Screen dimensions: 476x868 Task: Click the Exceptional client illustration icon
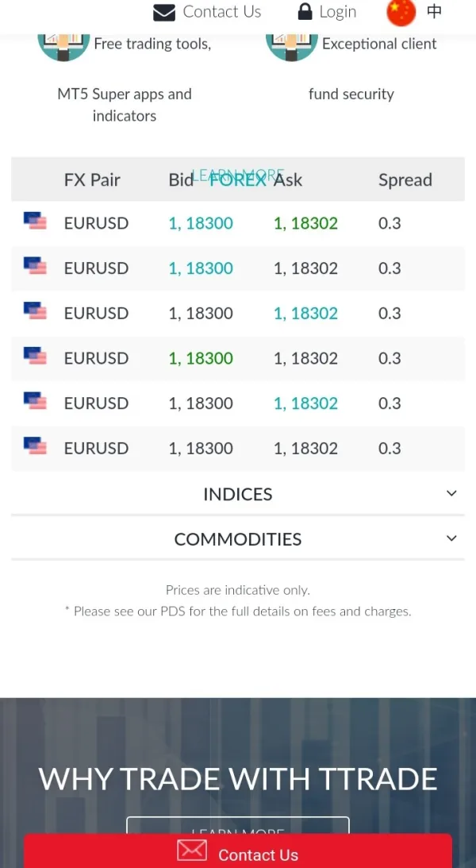tap(291, 44)
